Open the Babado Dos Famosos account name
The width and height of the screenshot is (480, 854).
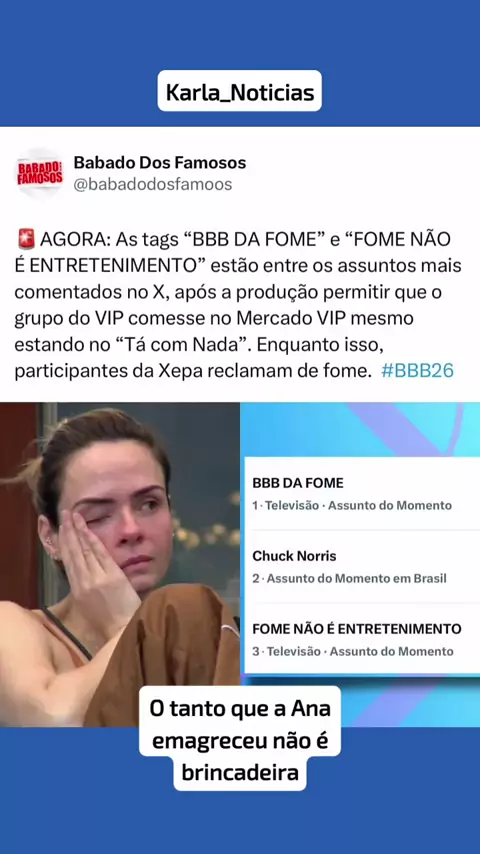160,162
